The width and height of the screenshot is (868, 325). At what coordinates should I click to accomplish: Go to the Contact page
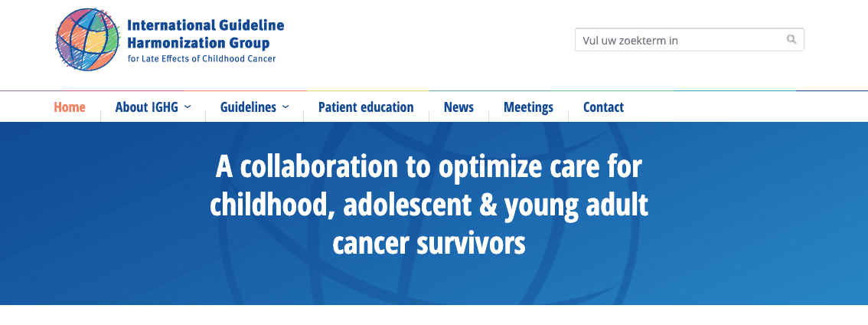[x=603, y=107]
